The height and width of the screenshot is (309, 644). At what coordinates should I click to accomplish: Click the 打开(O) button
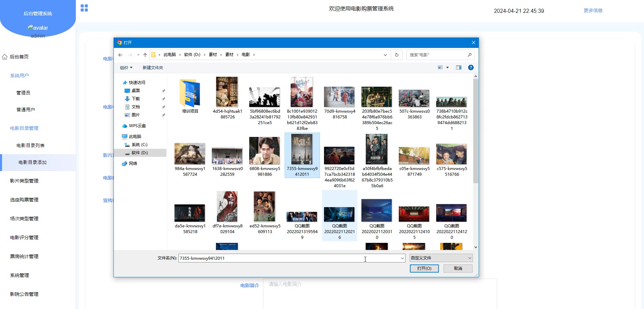click(424, 269)
